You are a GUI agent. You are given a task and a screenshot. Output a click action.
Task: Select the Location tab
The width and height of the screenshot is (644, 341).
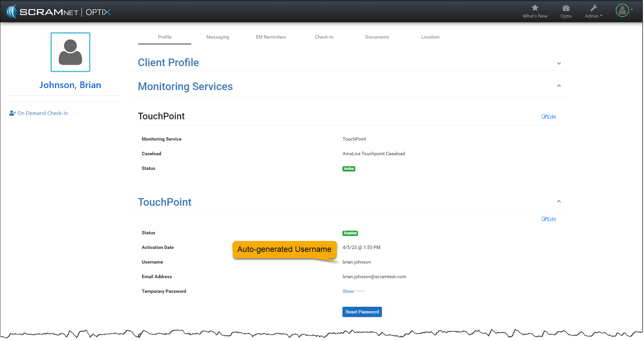(x=430, y=37)
